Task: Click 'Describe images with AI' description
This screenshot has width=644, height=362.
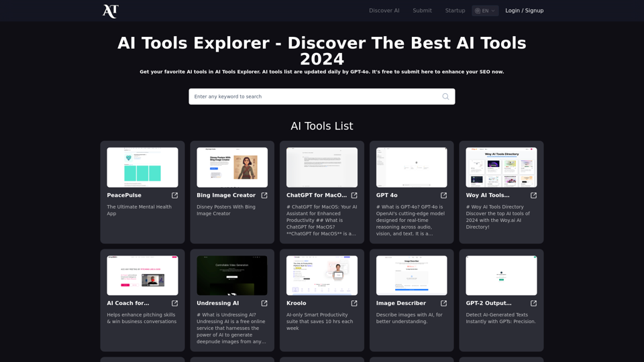Action: click(409, 318)
